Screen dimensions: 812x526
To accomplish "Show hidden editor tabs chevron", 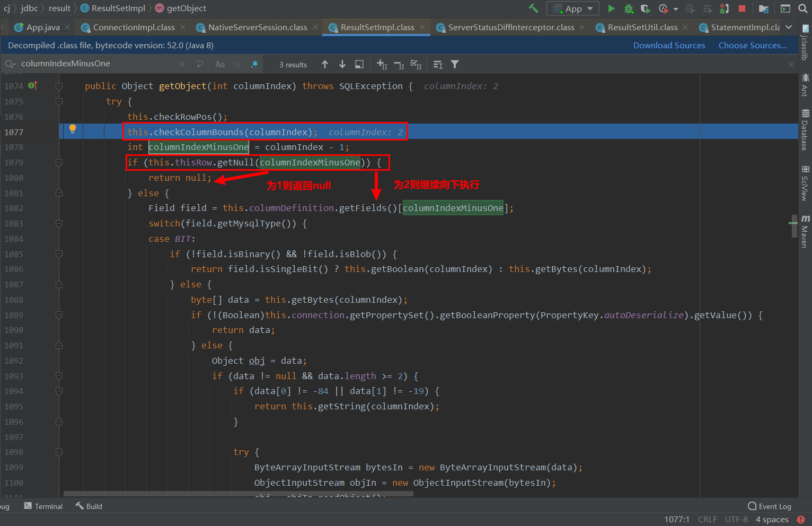I will tap(789, 27).
